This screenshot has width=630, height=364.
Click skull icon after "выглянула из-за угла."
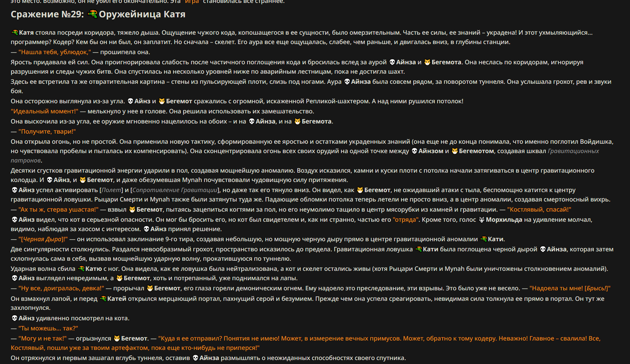click(x=130, y=101)
